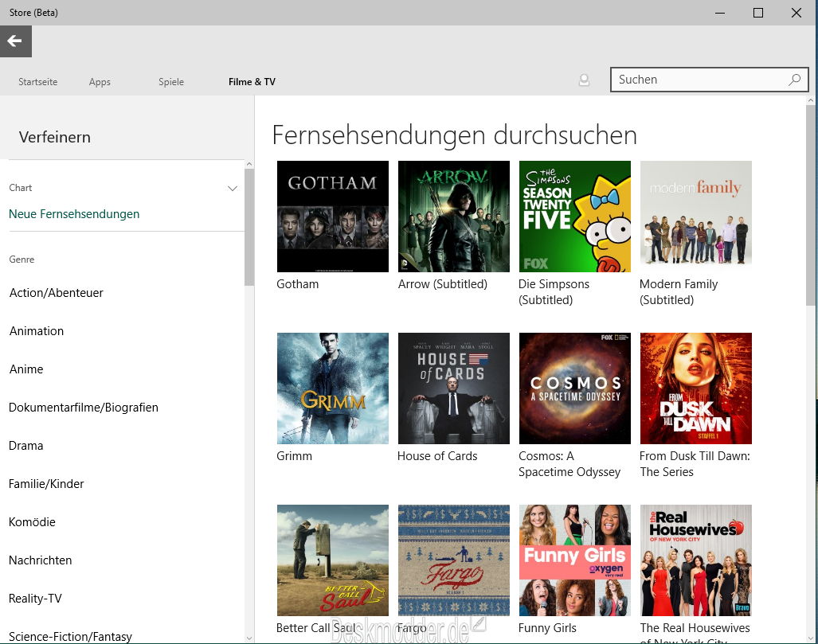Click the Gotham title text
818x644 pixels.
(297, 284)
